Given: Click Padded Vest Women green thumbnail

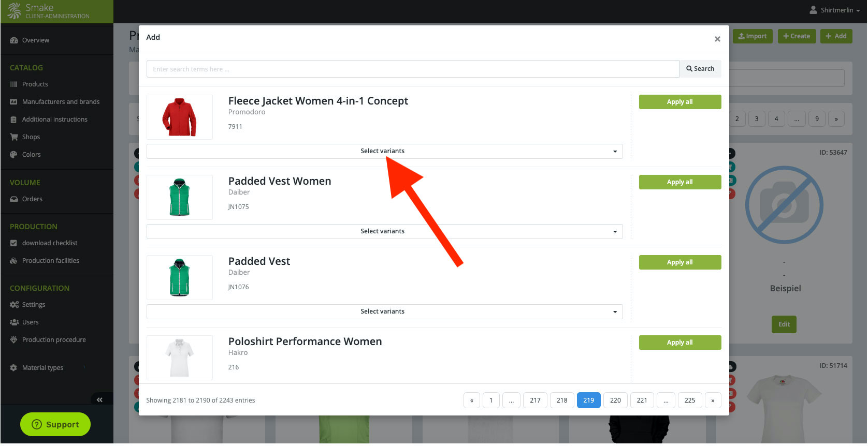Looking at the screenshot, I should [x=180, y=197].
